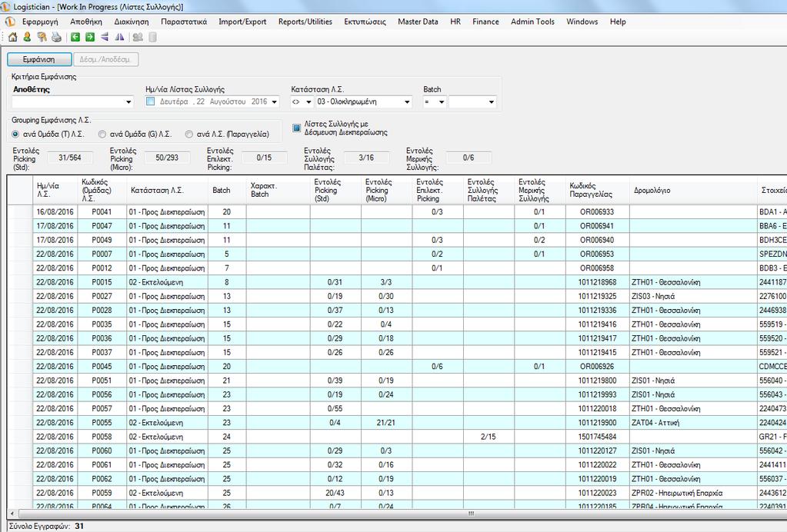Open the Master Data menu
Screen dimensions: 787x532
418,22
